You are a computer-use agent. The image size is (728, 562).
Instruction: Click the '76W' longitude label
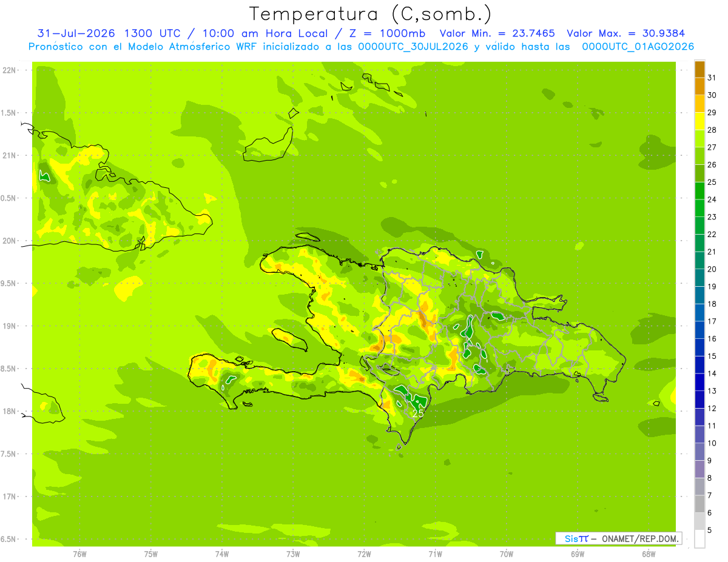click(x=79, y=554)
